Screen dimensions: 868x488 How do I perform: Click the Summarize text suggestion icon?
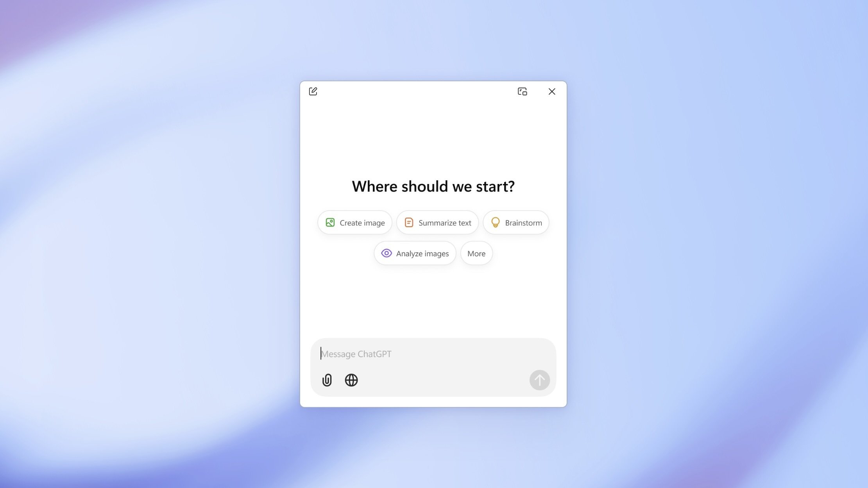coord(408,222)
